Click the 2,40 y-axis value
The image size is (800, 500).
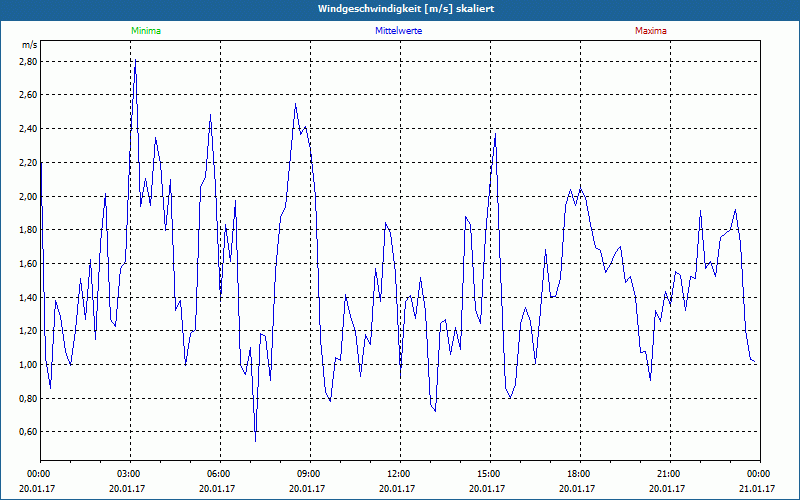[x=29, y=129]
